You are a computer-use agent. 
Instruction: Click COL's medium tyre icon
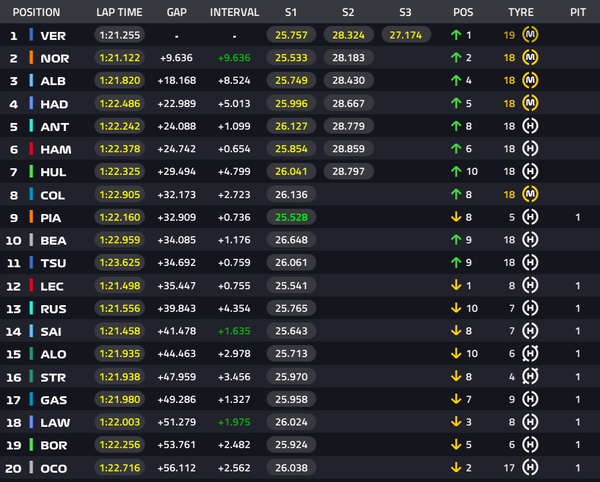(x=530, y=194)
